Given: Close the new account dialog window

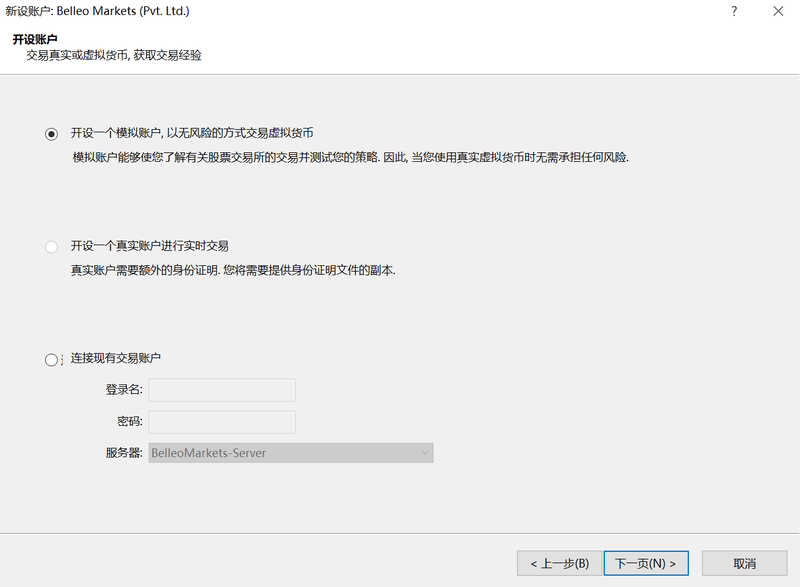Looking at the screenshot, I should tap(778, 11).
